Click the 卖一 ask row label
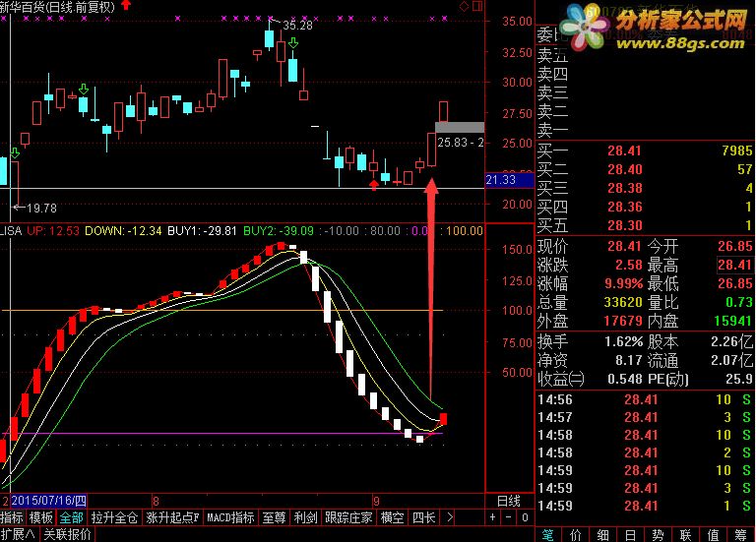Screen dimensions: 756x542 coord(552,130)
